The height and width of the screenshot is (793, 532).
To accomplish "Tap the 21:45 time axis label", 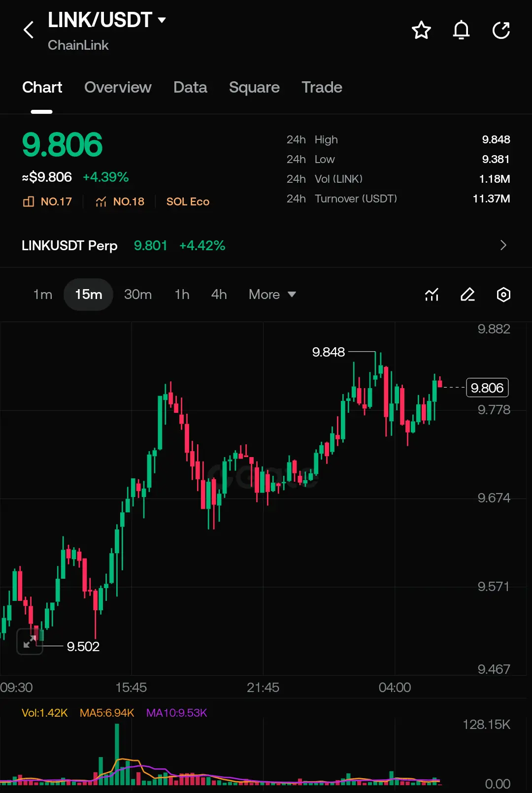I will (263, 687).
